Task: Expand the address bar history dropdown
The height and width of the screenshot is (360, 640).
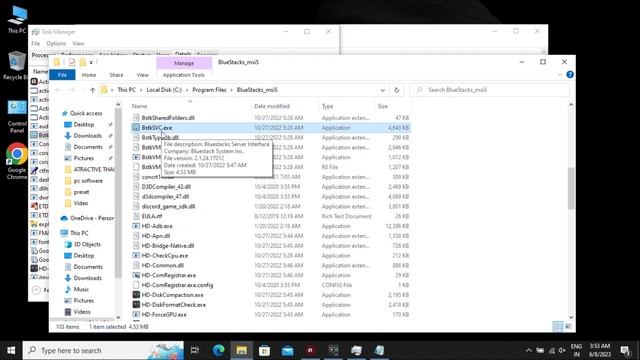Action: click(x=382, y=90)
